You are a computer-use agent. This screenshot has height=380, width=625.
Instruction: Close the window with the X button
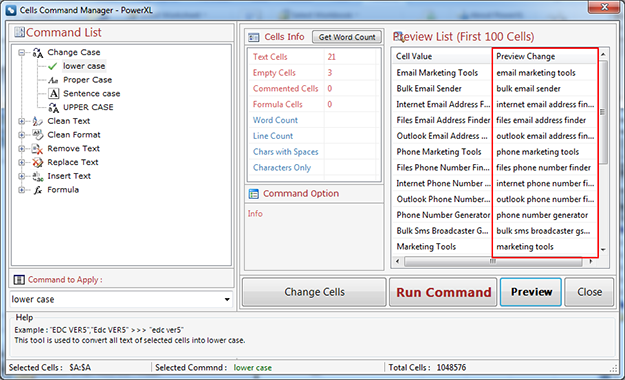(604, 7)
